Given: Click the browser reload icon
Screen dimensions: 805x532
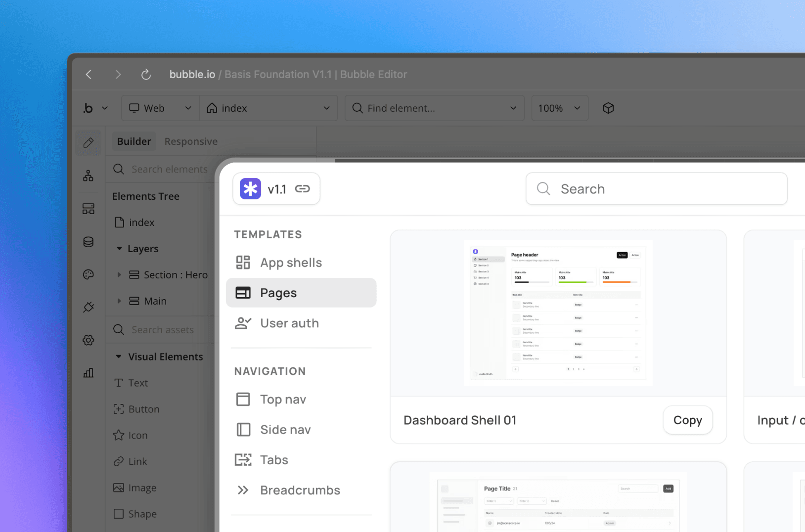Looking at the screenshot, I should coord(146,75).
